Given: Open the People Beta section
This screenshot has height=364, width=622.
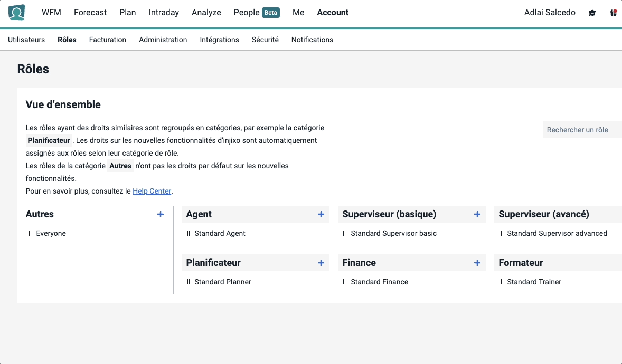Looking at the screenshot, I should click(x=257, y=13).
